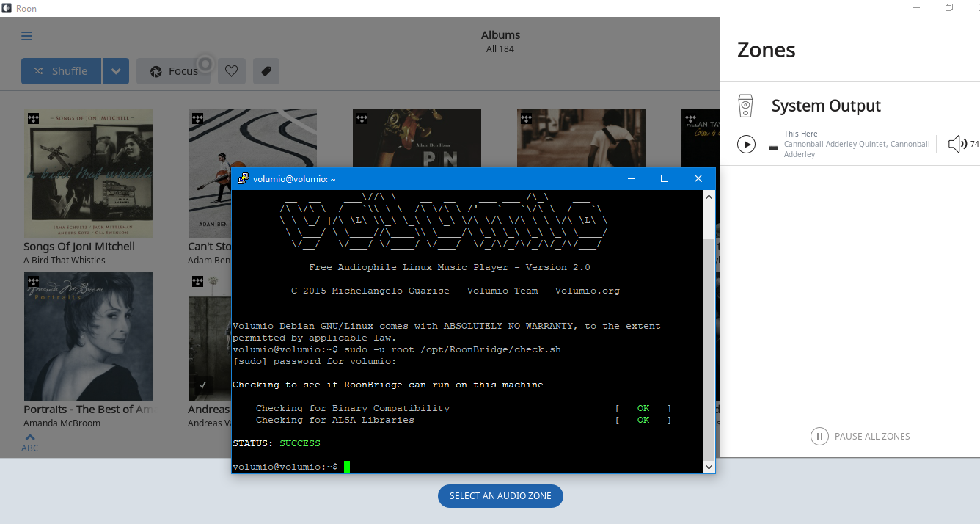The height and width of the screenshot is (524, 980).
Task: Open the ABC alphabet jump expander
Action: click(x=30, y=443)
